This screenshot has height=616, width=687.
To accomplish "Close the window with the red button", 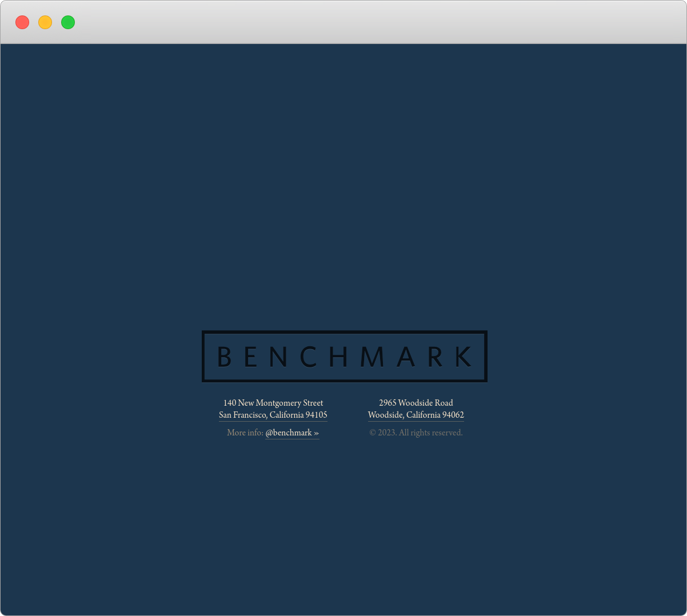I will [22, 22].
